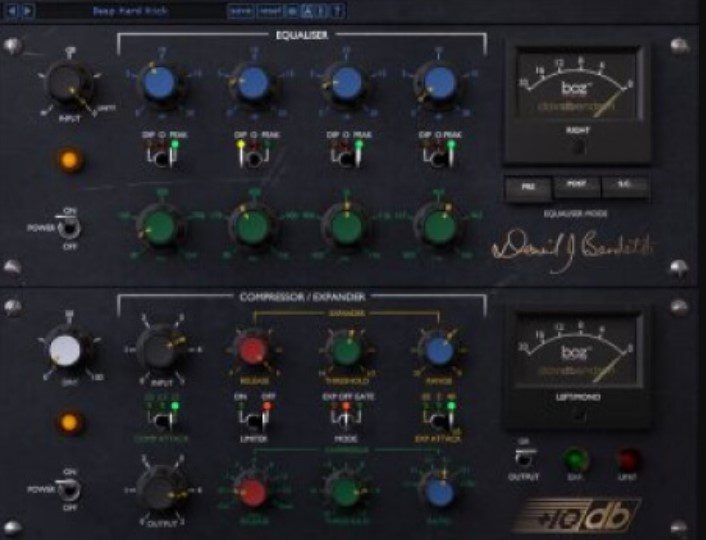The image size is (706, 540).
Task: Load the next preset with right arrow
Action: tap(27, 10)
